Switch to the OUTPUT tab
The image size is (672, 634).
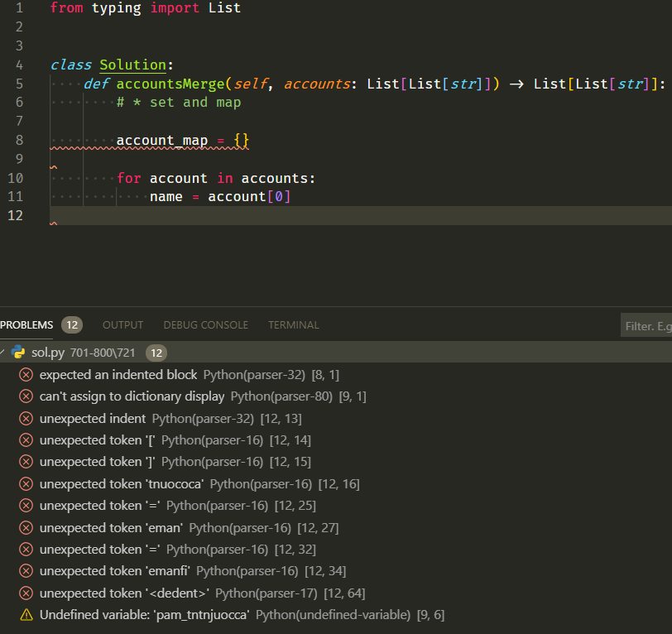coord(122,324)
